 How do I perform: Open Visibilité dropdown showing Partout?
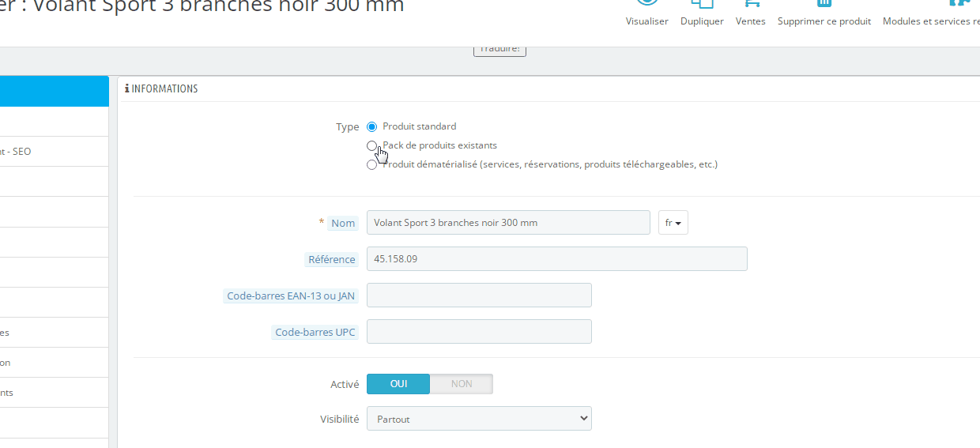(479, 418)
